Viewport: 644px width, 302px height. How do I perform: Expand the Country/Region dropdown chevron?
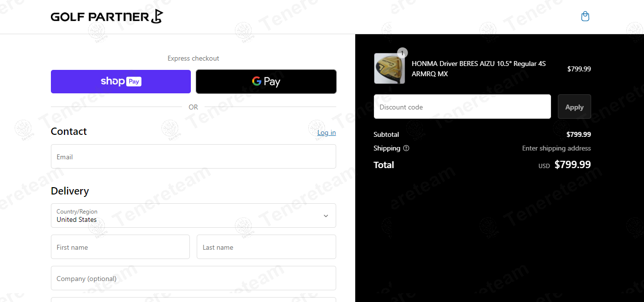325,216
